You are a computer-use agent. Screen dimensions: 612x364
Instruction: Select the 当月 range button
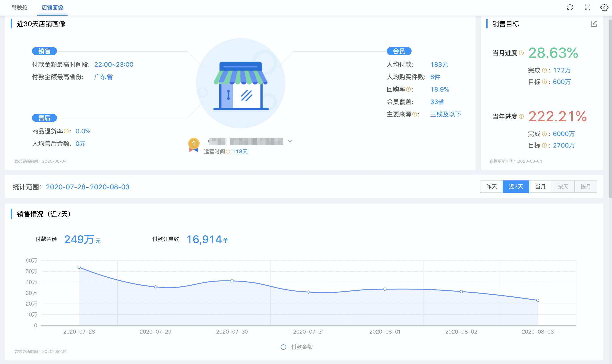click(540, 187)
